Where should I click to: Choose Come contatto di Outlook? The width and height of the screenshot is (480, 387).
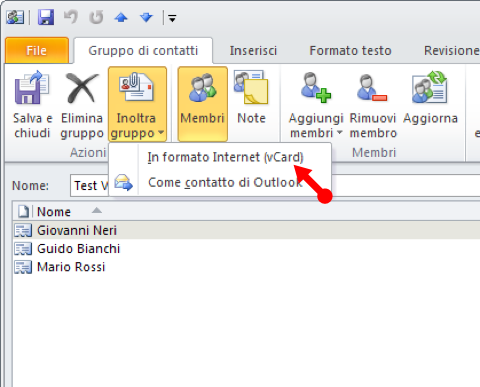pyautogui.click(x=220, y=183)
